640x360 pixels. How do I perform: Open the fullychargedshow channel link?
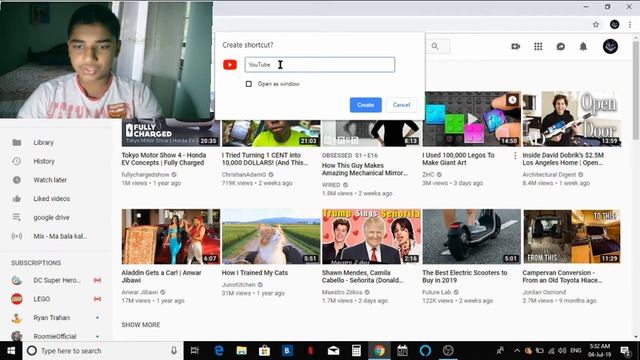point(145,175)
